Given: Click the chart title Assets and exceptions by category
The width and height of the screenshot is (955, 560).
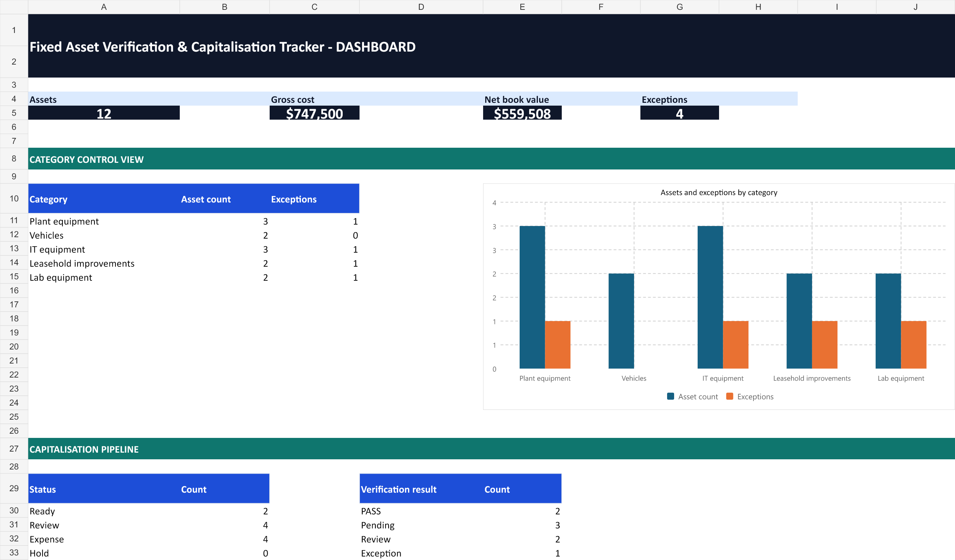Looking at the screenshot, I should [x=719, y=192].
